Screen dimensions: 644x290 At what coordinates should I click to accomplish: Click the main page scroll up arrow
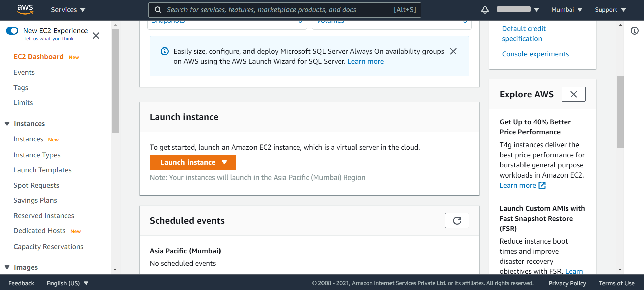(620, 25)
